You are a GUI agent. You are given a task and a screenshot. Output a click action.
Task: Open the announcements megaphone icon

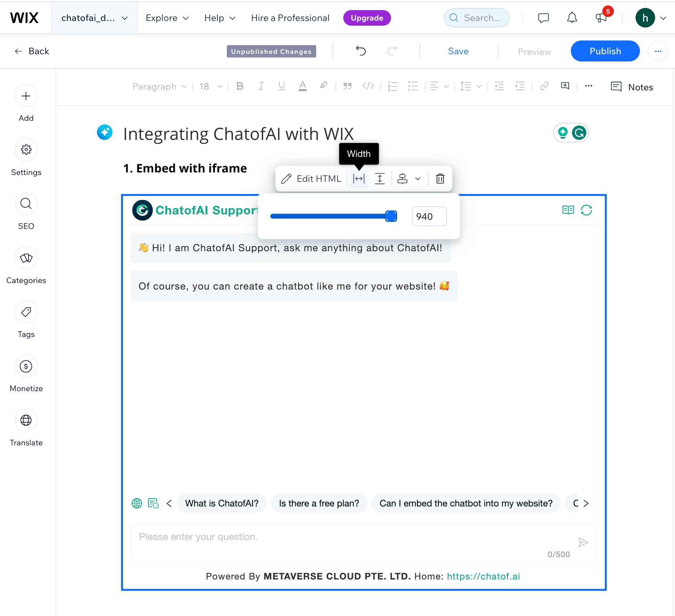601,18
